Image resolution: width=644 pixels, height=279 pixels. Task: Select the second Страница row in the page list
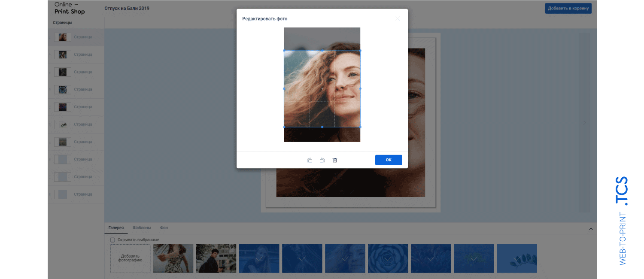(x=76, y=55)
